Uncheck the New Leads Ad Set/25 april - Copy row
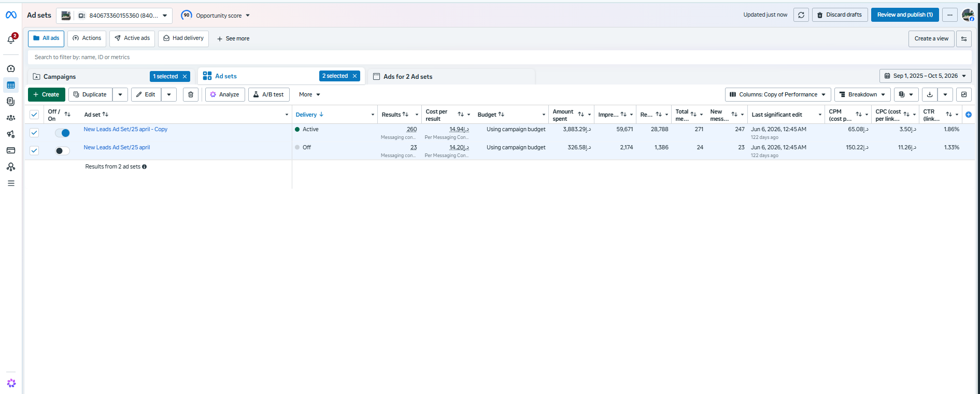980x394 pixels. coord(34,133)
